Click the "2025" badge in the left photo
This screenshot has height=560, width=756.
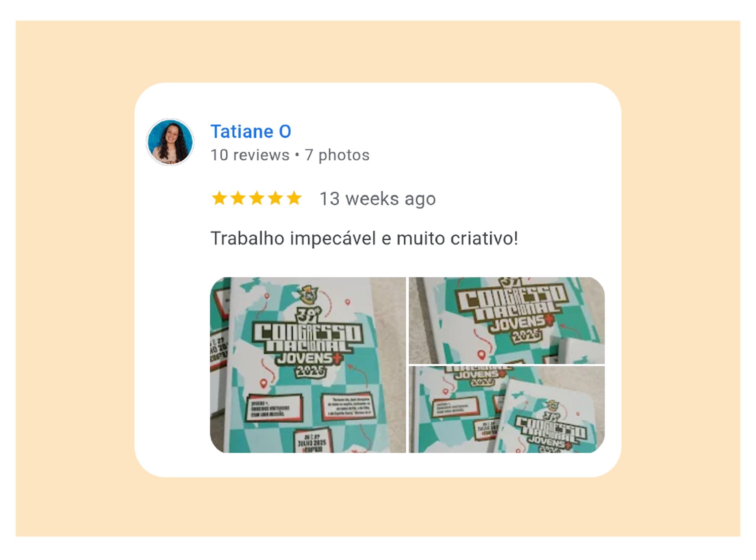[x=311, y=371]
